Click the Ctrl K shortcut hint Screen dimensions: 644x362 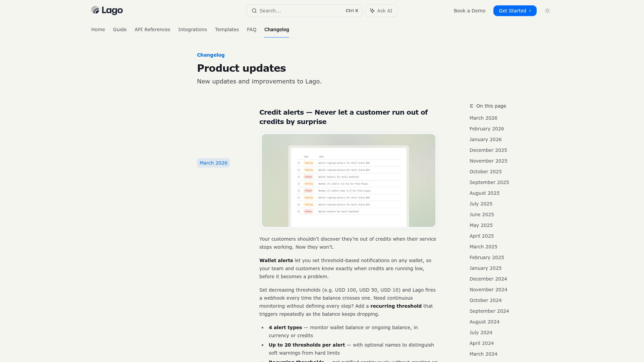[x=352, y=11]
